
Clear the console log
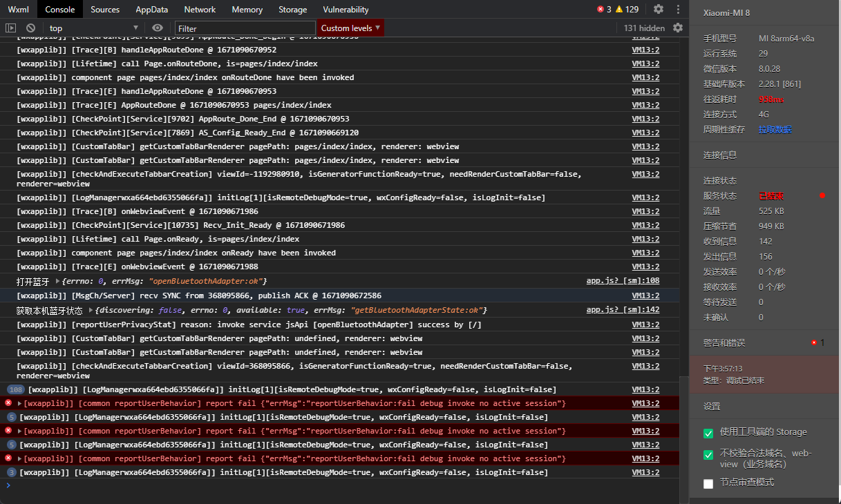click(x=30, y=28)
